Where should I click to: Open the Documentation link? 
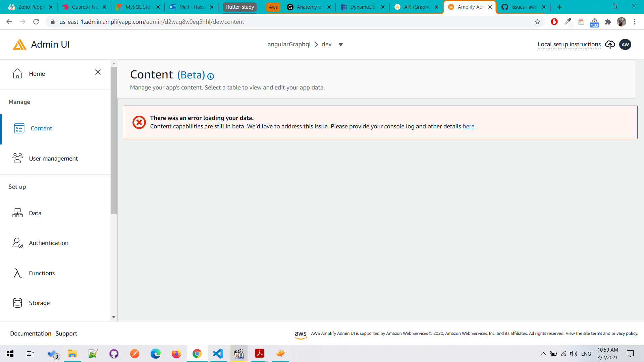pos(31,333)
